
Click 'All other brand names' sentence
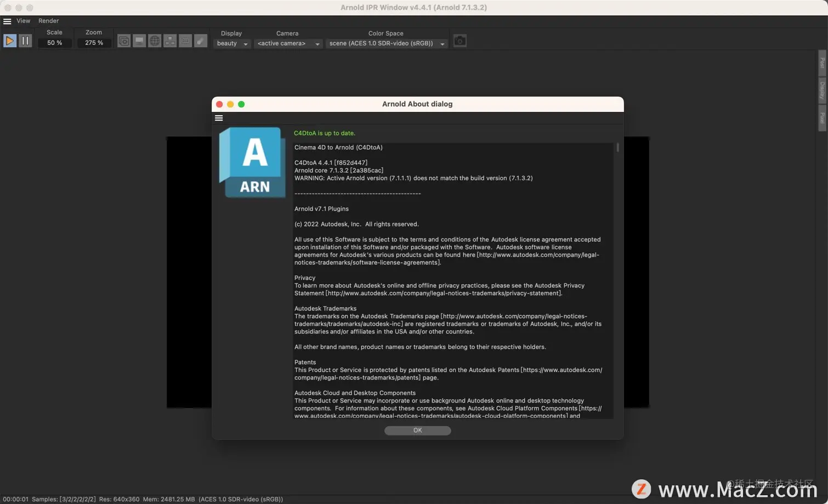(x=420, y=347)
